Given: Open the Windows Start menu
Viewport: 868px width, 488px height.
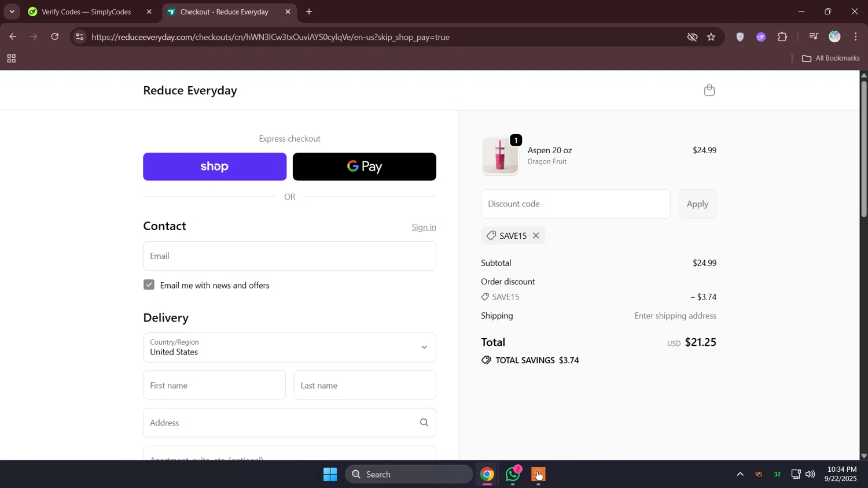Looking at the screenshot, I should click(x=330, y=474).
